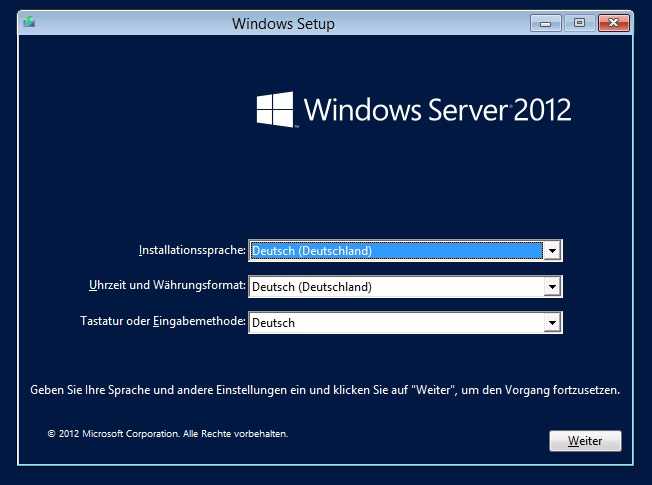Click the Windows Server wordmark in heading
The width and height of the screenshot is (652, 485).
[408, 109]
